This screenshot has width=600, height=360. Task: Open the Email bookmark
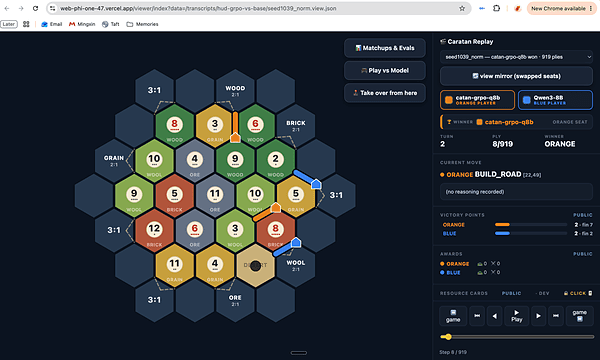click(52, 24)
